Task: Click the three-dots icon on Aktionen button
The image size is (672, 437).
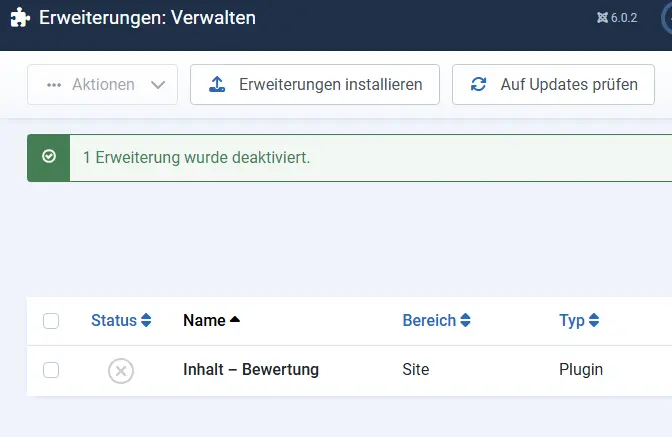Action: pos(54,85)
